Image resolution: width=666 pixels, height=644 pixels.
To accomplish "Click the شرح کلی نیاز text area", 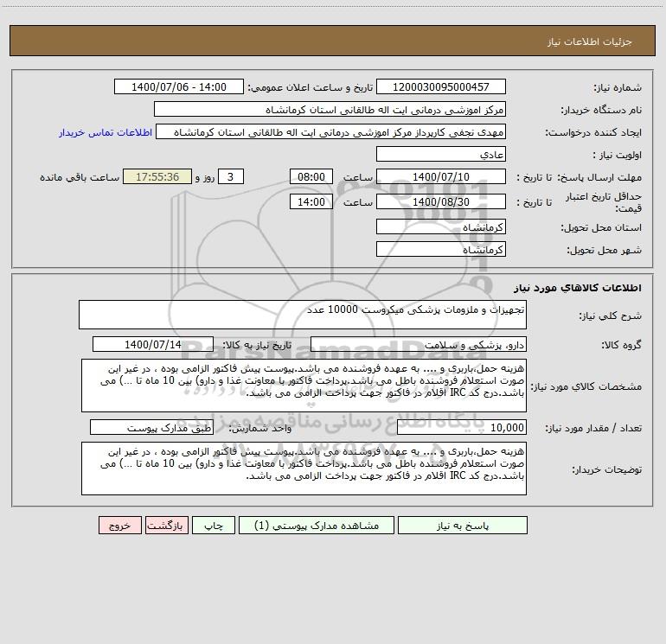I will point(303,315).
